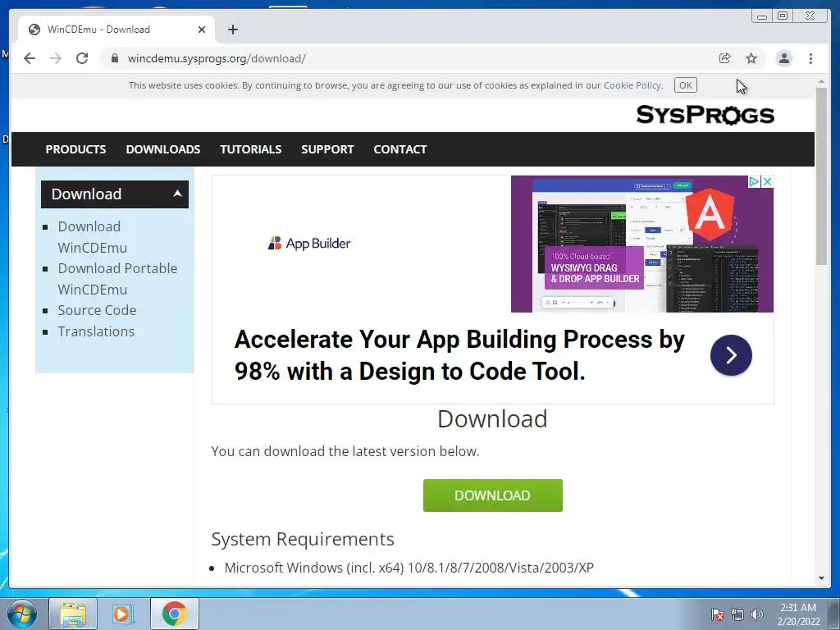Image resolution: width=840 pixels, height=630 pixels.
Task: Open a new browser tab
Action: click(x=232, y=30)
